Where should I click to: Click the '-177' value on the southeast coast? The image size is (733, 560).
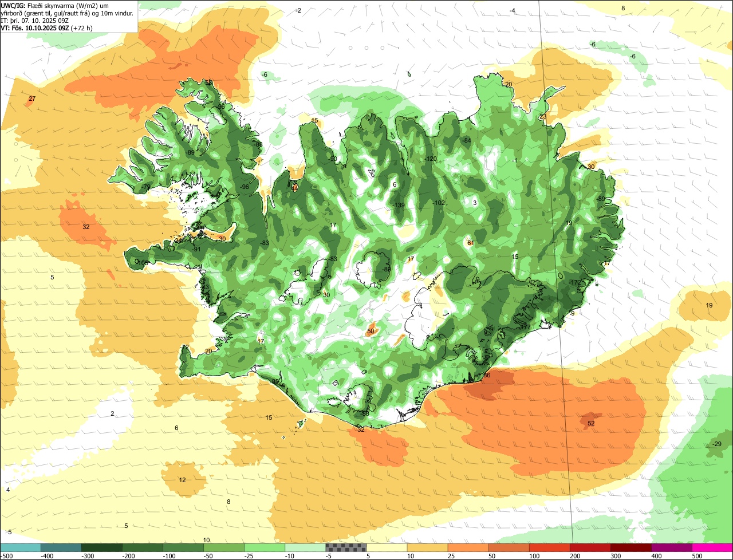(x=525, y=327)
